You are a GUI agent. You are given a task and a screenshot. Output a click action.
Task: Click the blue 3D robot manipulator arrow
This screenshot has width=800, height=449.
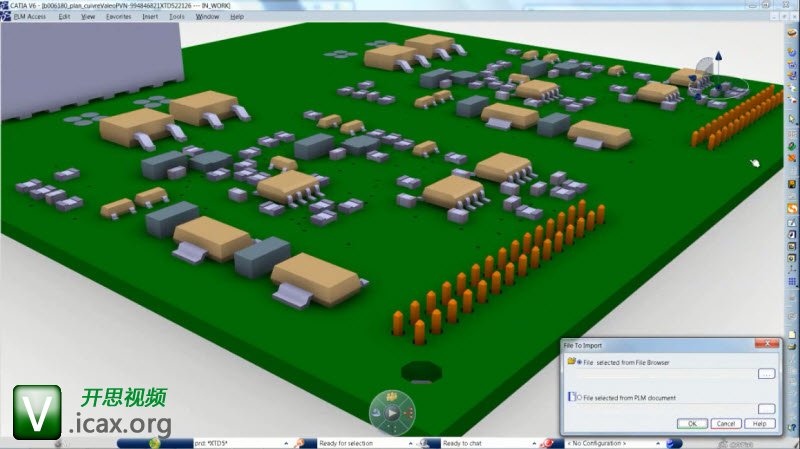pyautogui.click(x=718, y=55)
